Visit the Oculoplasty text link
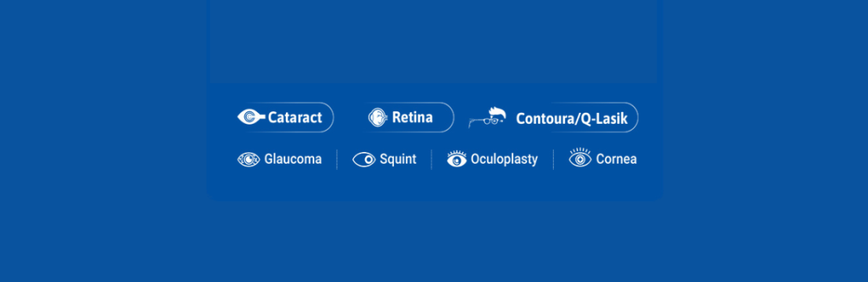The image size is (868, 282). tap(505, 160)
